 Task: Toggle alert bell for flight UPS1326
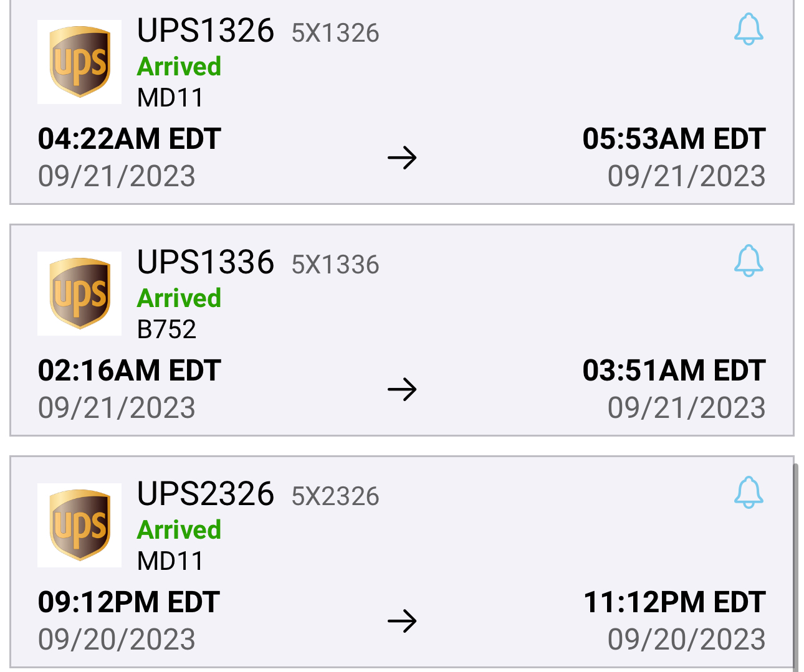pyautogui.click(x=749, y=29)
